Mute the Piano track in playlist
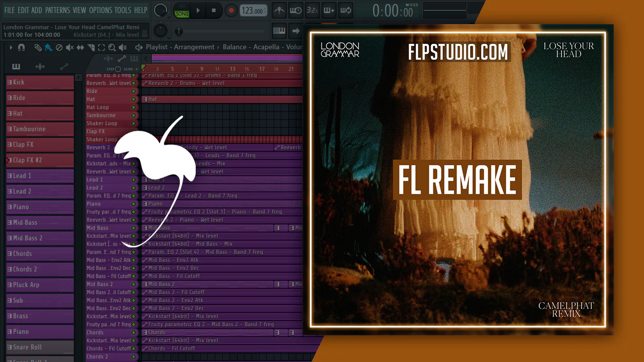Screen dimensions: 644x362 (x=134, y=204)
